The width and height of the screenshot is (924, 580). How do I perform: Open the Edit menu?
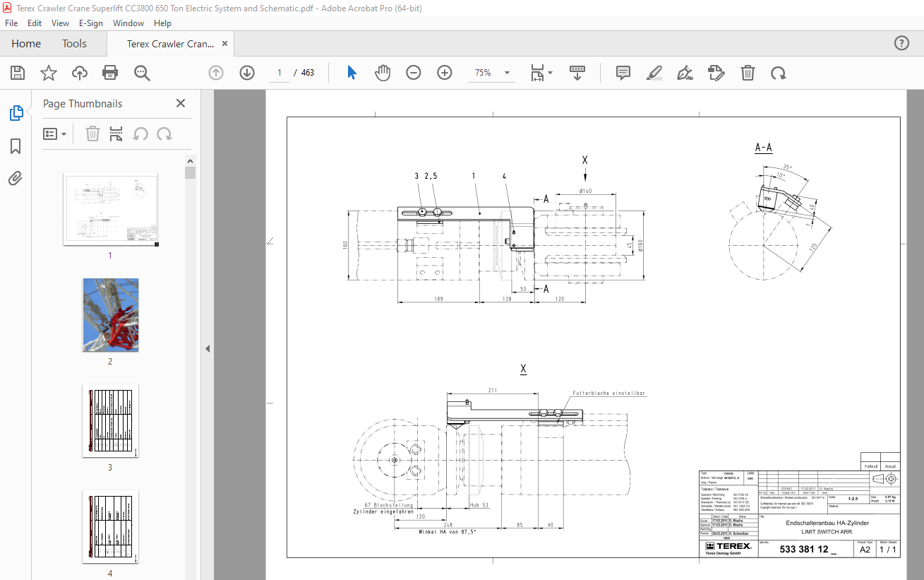coord(35,23)
